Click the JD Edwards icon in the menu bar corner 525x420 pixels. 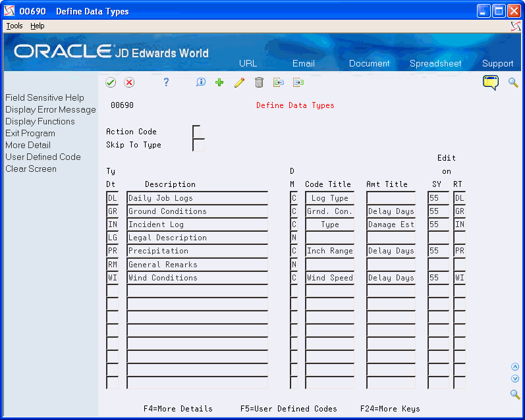tap(516, 26)
